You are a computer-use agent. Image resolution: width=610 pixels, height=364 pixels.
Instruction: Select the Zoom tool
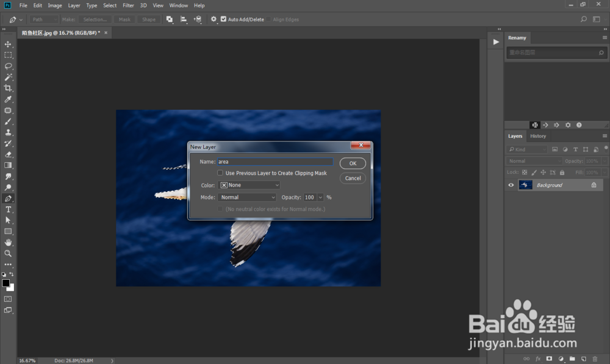8,254
